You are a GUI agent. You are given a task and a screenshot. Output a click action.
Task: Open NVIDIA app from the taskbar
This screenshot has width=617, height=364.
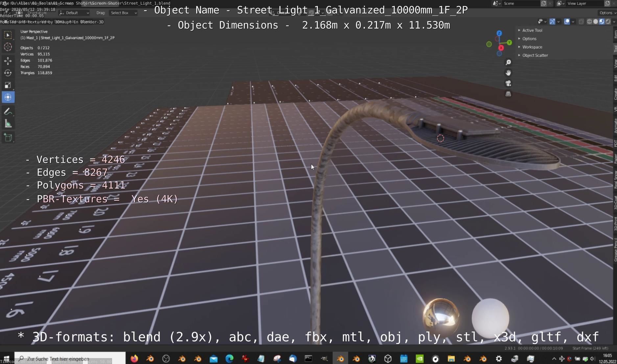click(420, 358)
